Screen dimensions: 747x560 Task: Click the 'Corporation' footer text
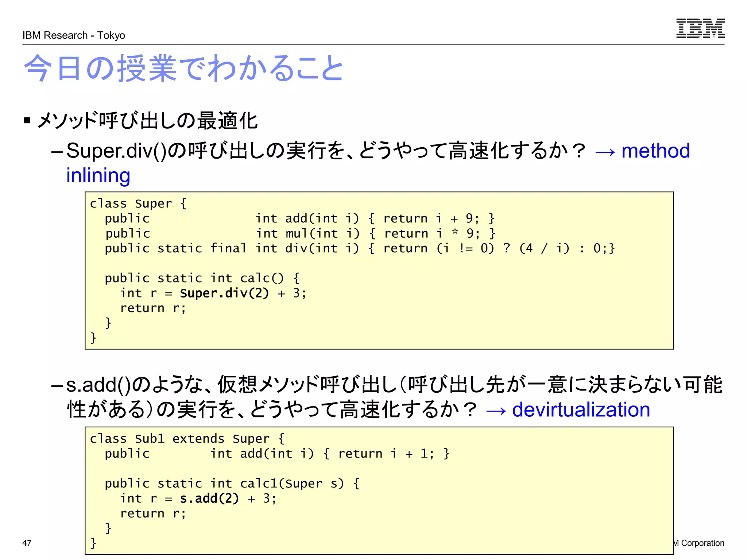click(703, 543)
